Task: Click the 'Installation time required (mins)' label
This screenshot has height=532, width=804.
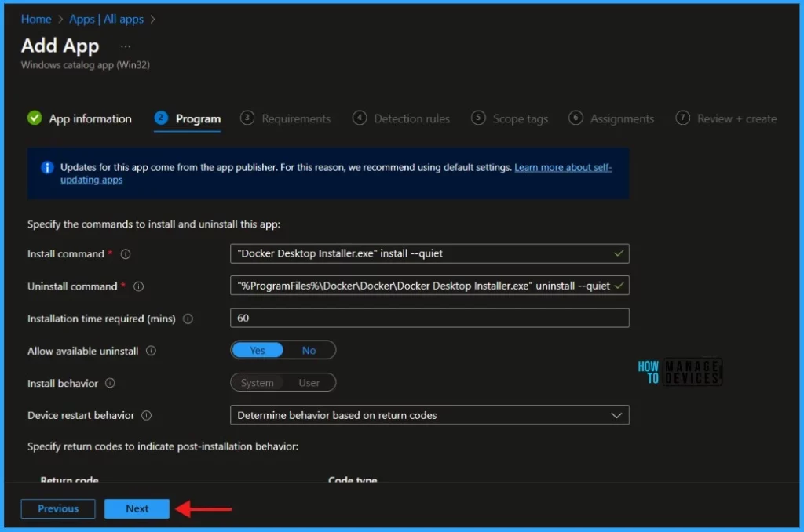Action: (101, 319)
